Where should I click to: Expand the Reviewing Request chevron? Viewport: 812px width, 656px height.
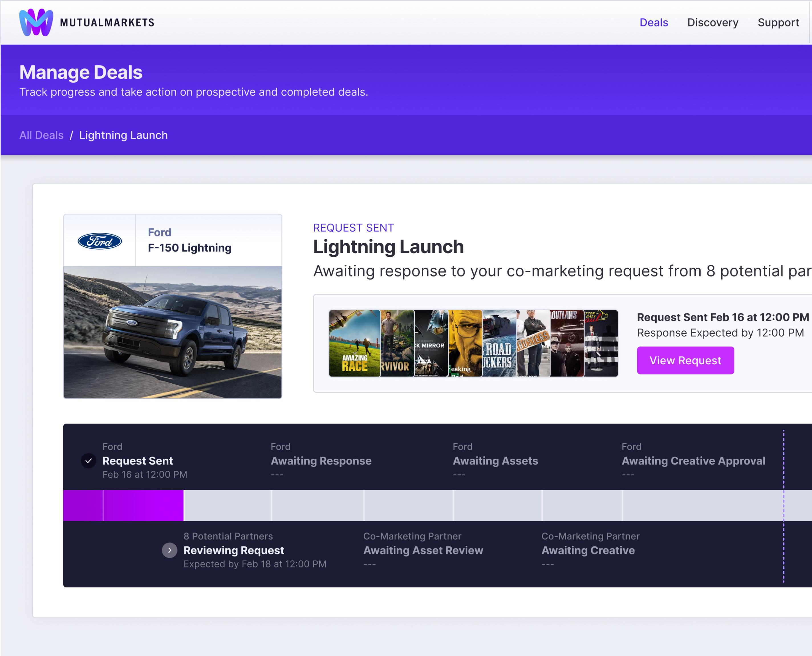pyautogui.click(x=170, y=550)
